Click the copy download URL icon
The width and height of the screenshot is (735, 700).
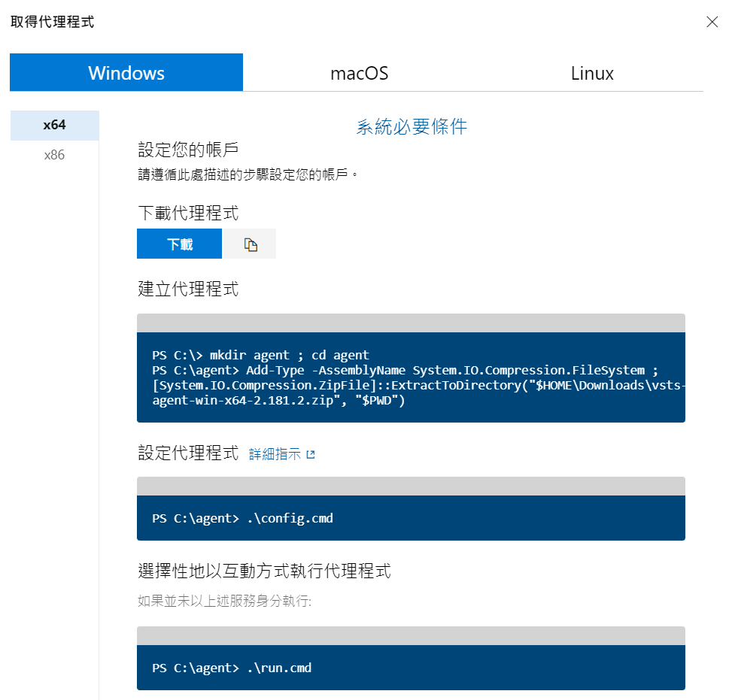tap(251, 244)
